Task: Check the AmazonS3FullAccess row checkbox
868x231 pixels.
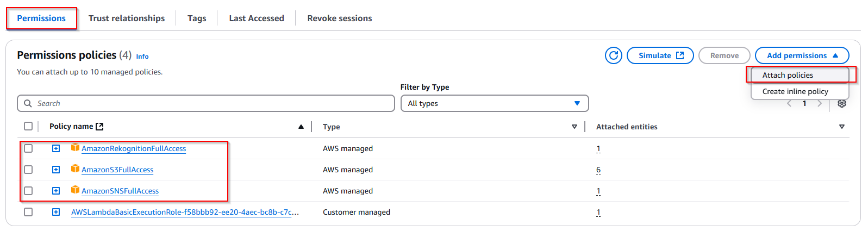Action: 28,170
